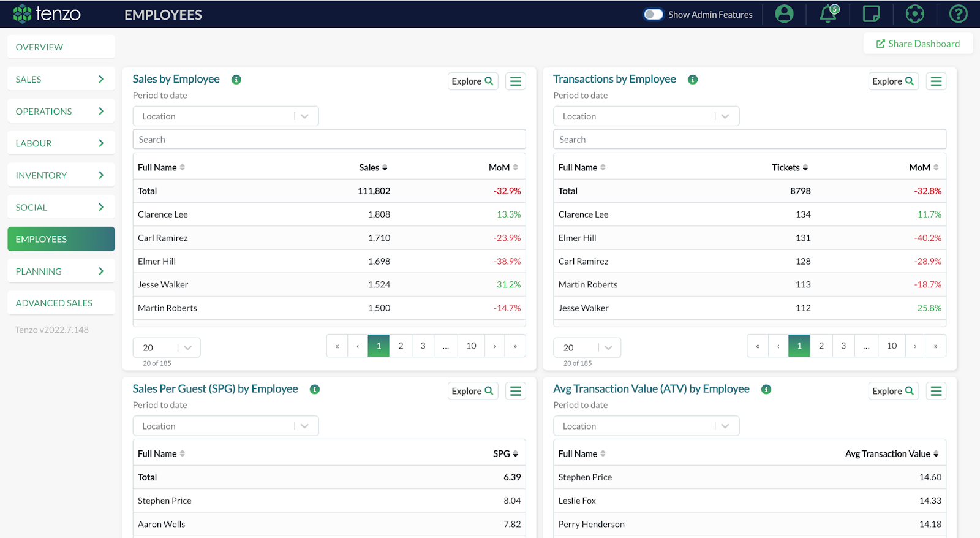The height and width of the screenshot is (538, 980).
Task: Open hamburger menu on Sales by Employee card
Action: [516, 81]
